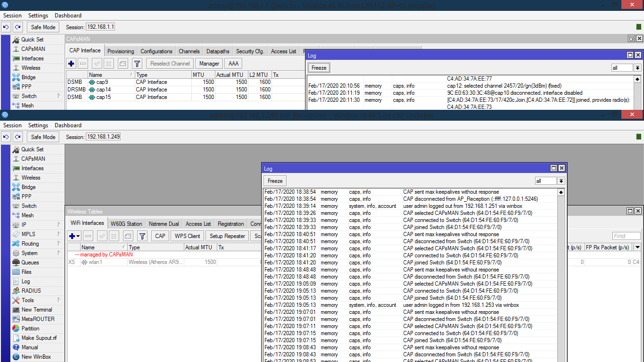Click the comment icon in CAPsMAN toolbar
The height and width of the screenshot is (362, 644).
pyautogui.click(x=123, y=64)
